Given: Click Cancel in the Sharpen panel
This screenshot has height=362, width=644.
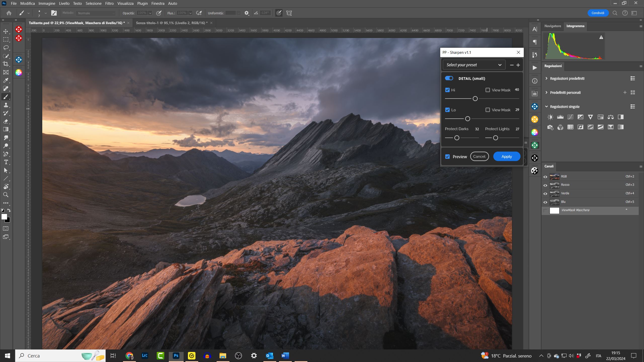Looking at the screenshot, I should [x=479, y=156].
